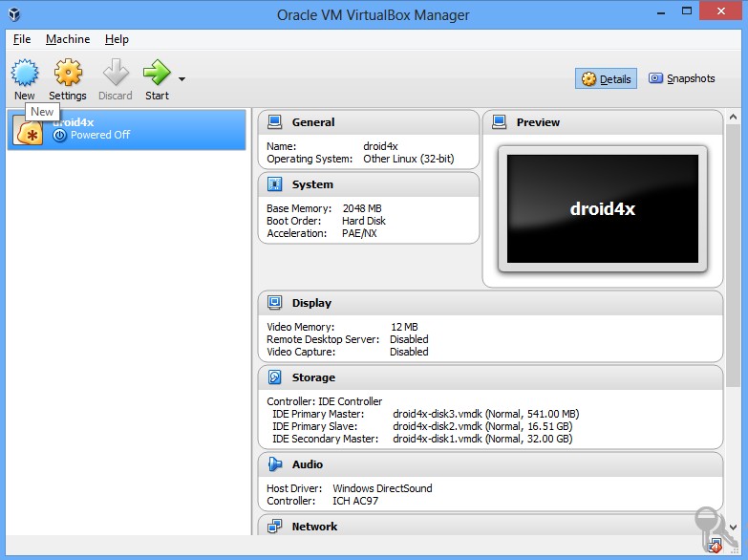Click Controller: IDE Controller text

(x=325, y=401)
